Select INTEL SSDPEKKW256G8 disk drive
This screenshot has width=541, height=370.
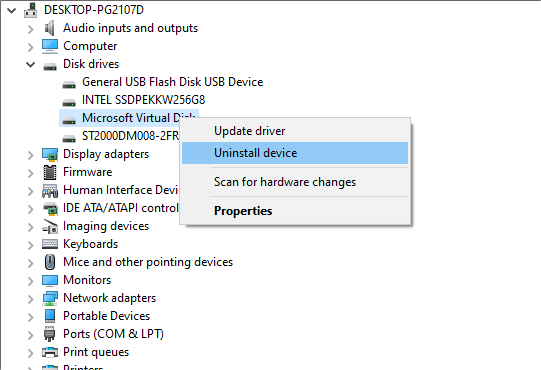point(143,100)
